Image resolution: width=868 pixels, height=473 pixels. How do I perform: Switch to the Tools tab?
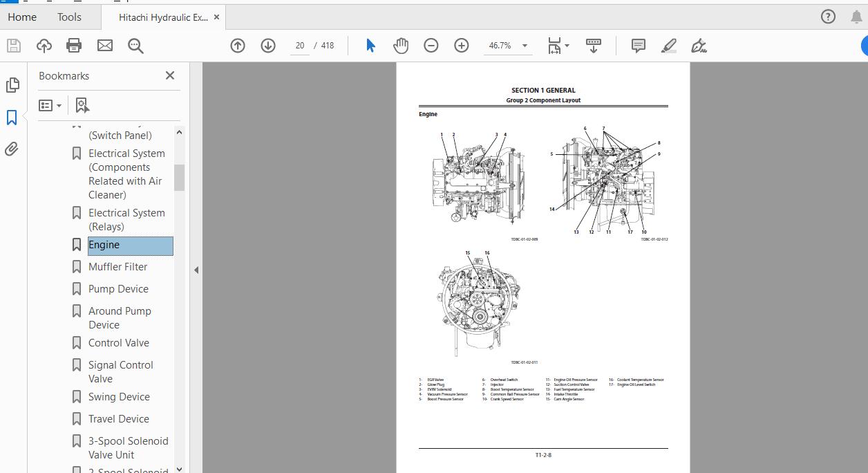click(x=69, y=17)
